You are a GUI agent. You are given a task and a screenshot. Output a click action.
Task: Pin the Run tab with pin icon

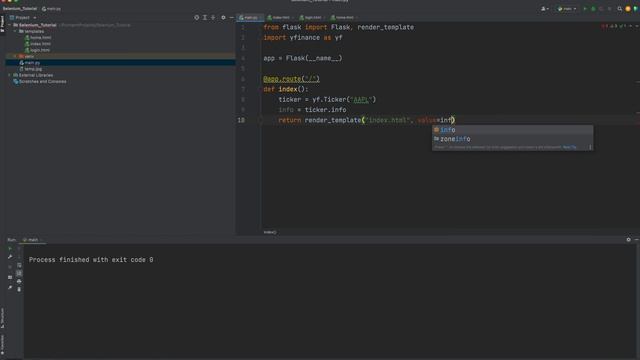[x=10, y=288]
